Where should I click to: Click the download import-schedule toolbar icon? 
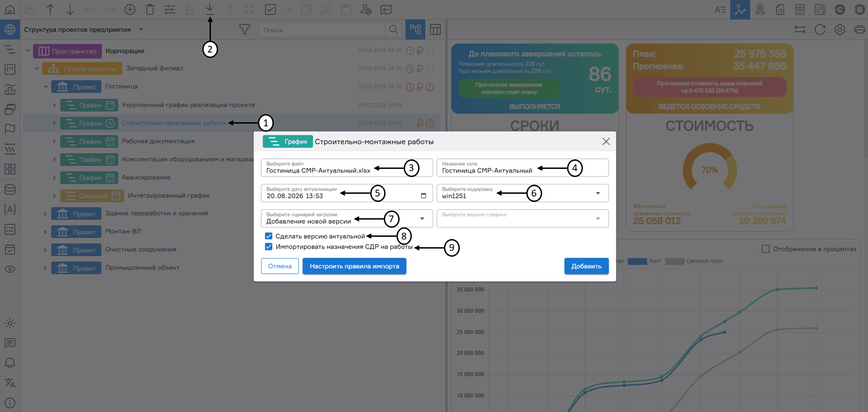pos(210,9)
